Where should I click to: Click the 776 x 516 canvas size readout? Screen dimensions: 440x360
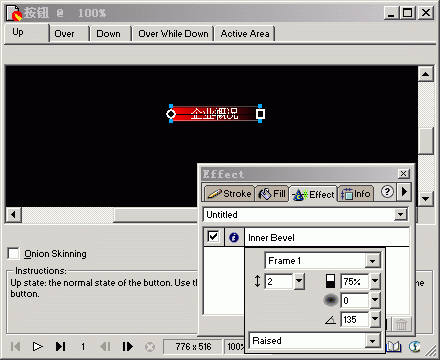click(x=193, y=347)
